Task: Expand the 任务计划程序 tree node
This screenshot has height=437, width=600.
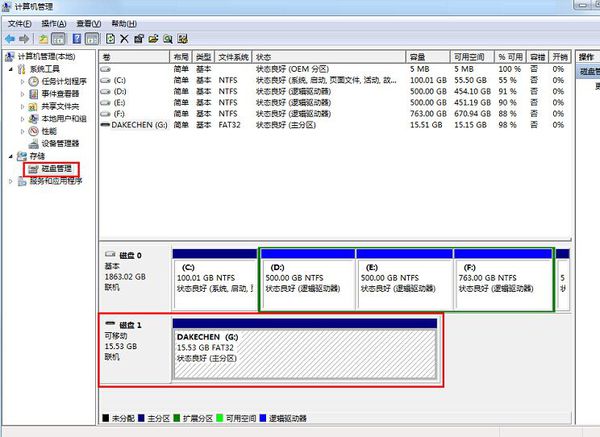Action: click(x=23, y=81)
